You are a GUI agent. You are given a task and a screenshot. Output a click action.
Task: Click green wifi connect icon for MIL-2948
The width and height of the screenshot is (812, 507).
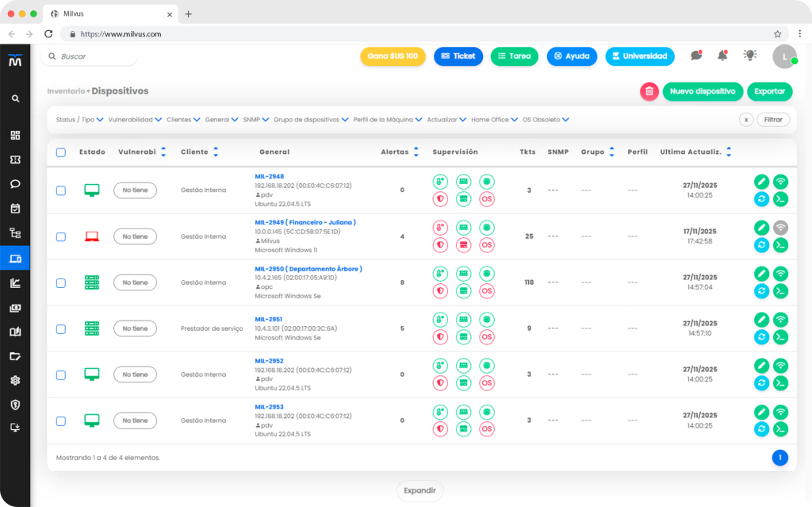pyautogui.click(x=780, y=182)
